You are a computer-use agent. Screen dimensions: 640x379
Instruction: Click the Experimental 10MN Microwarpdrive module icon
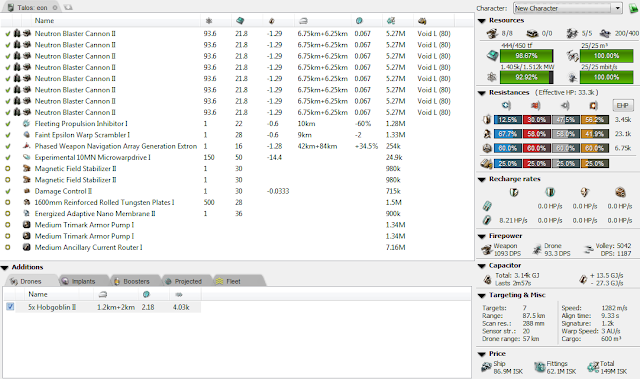tap(27, 157)
